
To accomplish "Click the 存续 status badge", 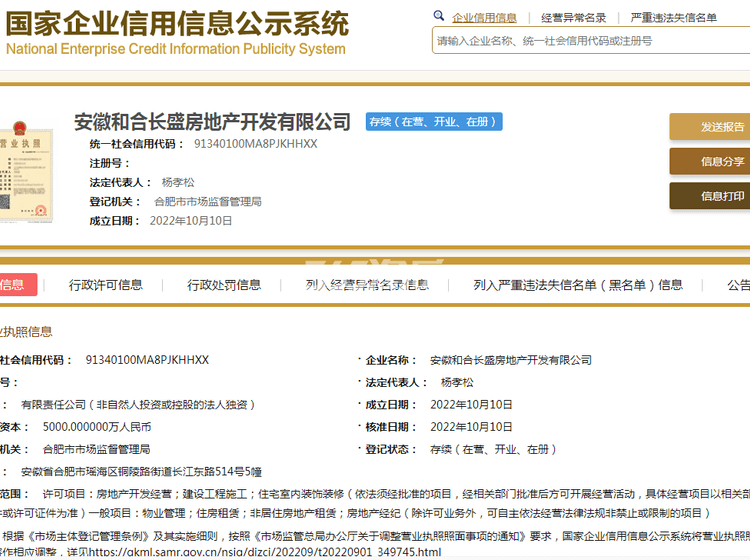I will [434, 122].
